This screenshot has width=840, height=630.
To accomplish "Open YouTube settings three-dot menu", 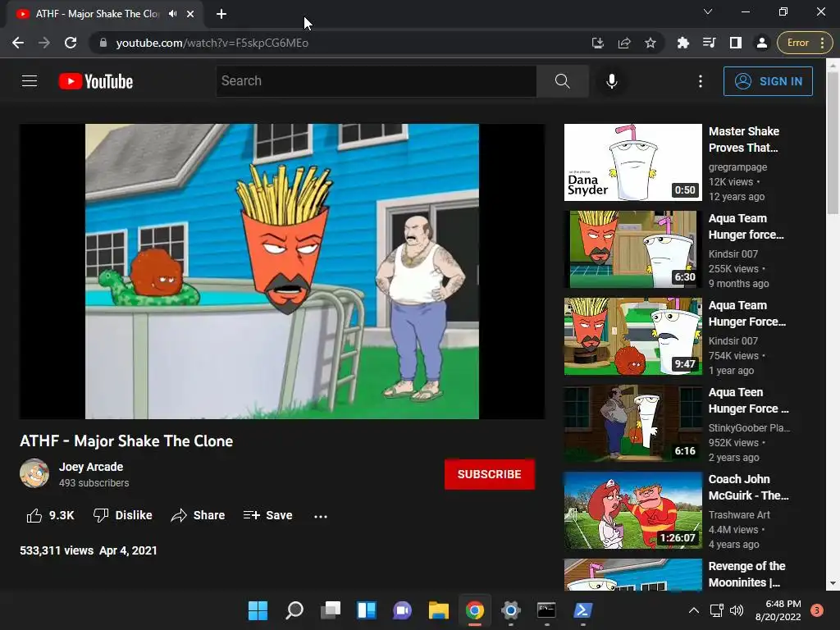I will point(701,81).
